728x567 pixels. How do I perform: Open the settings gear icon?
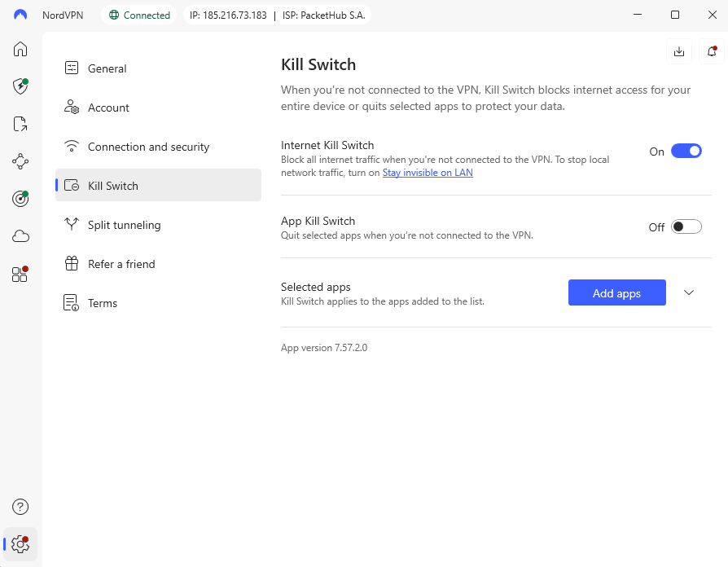click(20, 544)
